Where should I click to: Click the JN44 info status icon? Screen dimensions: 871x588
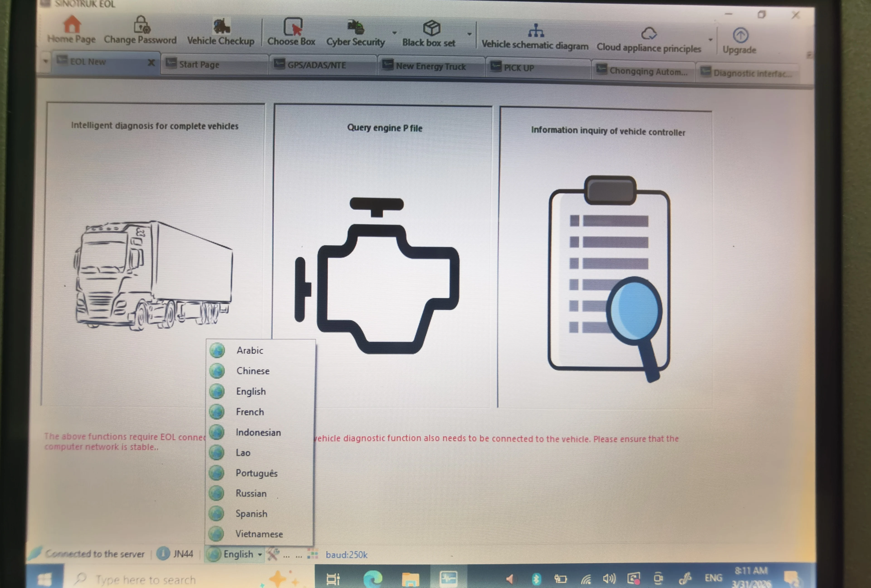point(163,554)
